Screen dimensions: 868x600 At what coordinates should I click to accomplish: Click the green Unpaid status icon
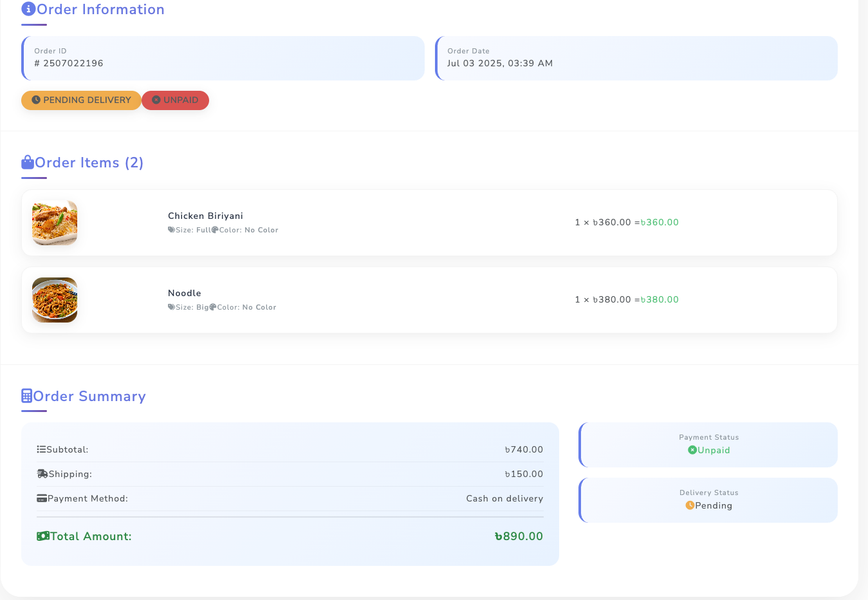(x=692, y=450)
